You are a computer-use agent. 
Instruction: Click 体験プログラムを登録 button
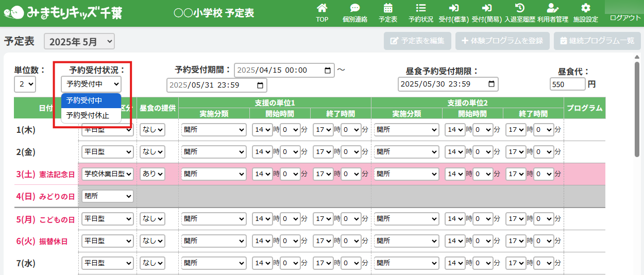point(502,41)
